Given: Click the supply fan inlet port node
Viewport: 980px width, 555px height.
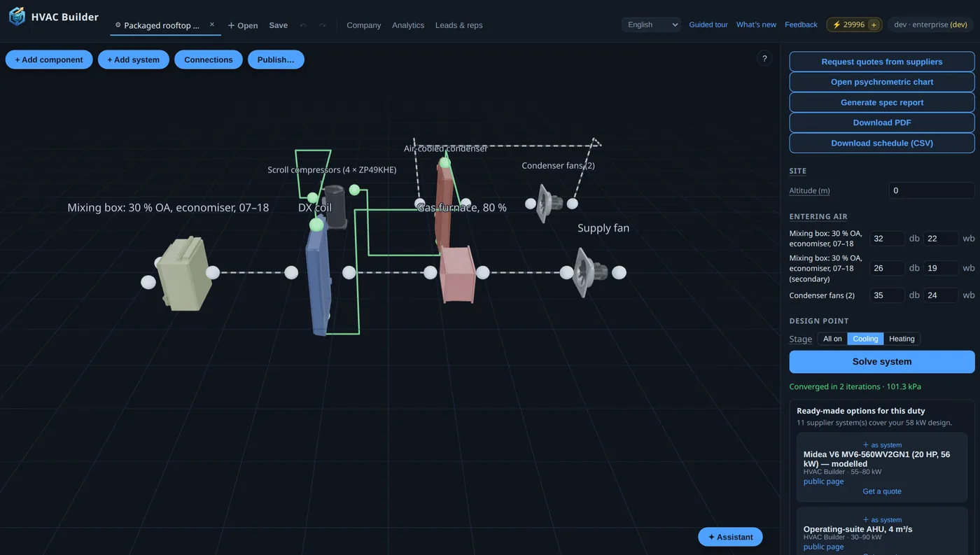Looking at the screenshot, I should pyautogui.click(x=566, y=272).
